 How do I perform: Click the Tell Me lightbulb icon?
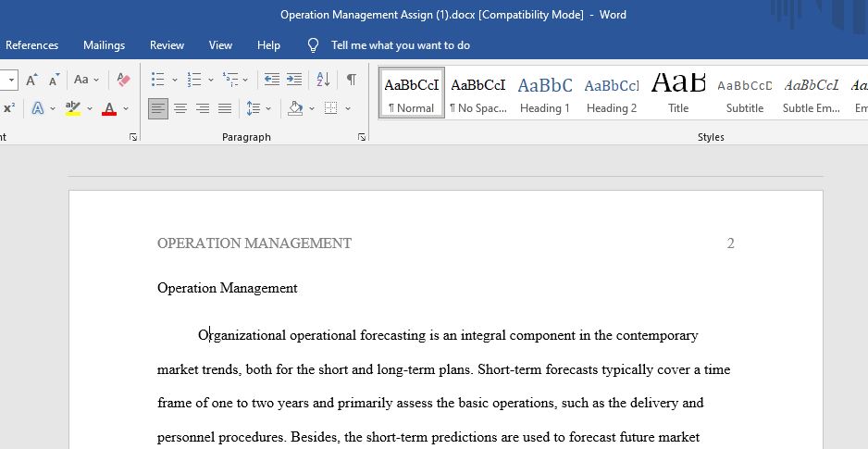[314, 45]
